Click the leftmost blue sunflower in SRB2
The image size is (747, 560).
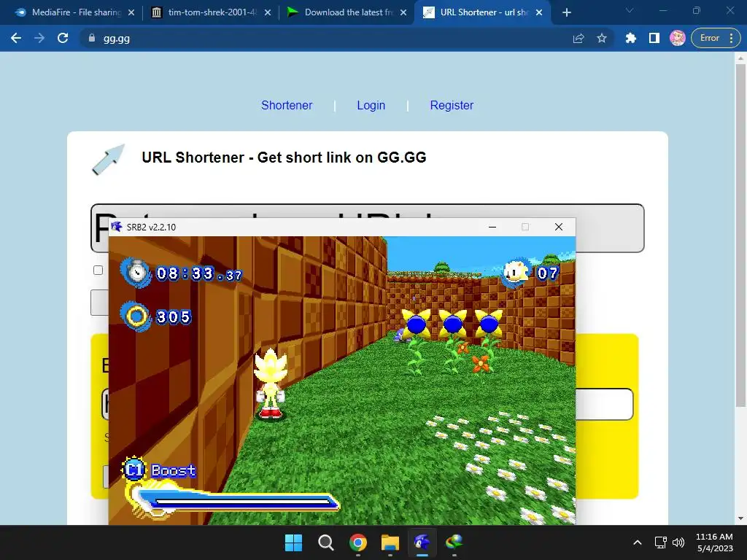coord(417,324)
